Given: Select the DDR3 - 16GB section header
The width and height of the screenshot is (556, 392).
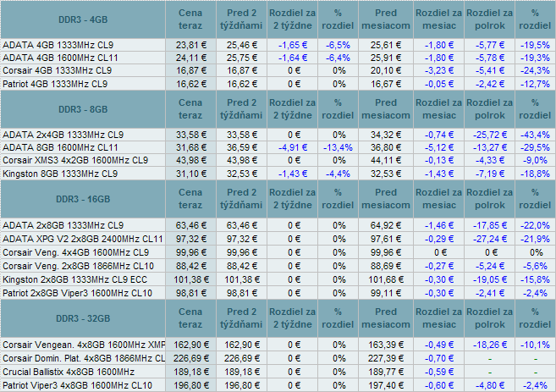Looking at the screenshot, I should pyautogui.click(x=83, y=199).
